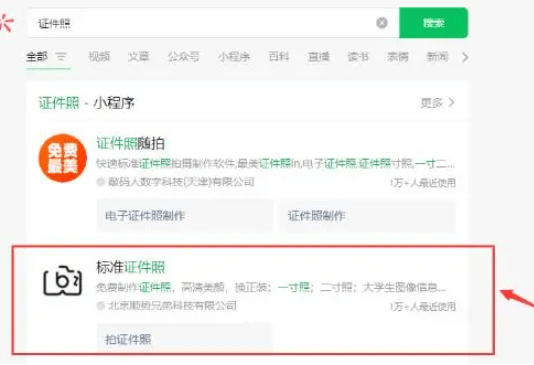This screenshot has width=534, height=365.
Task: Switch to the 视频 tab
Action: coord(99,57)
